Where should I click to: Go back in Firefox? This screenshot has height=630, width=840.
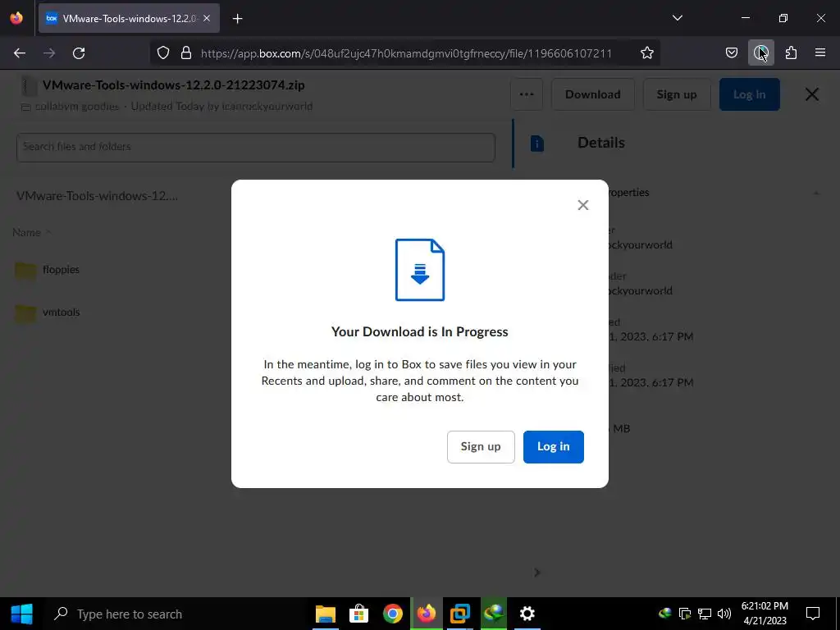20,53
